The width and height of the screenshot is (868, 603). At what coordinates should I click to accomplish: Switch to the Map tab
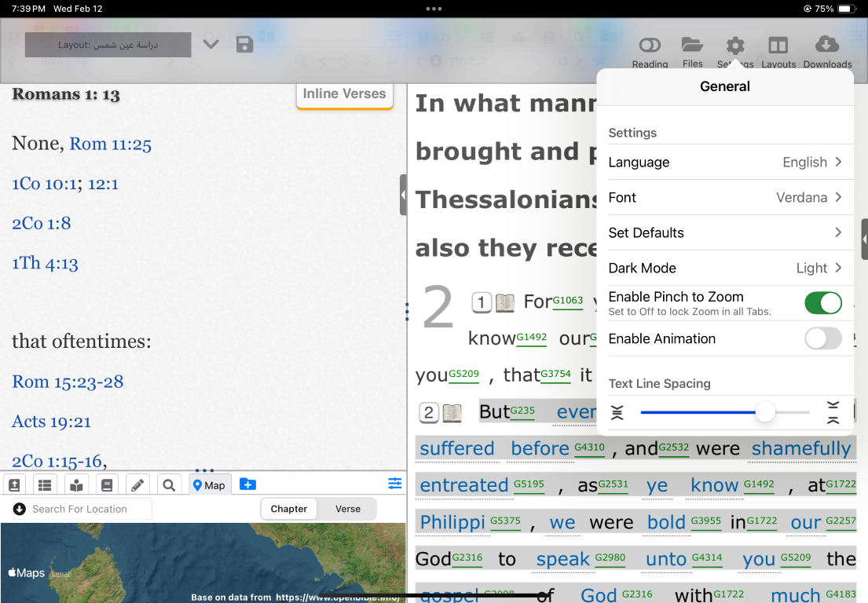tap(209, 484)
